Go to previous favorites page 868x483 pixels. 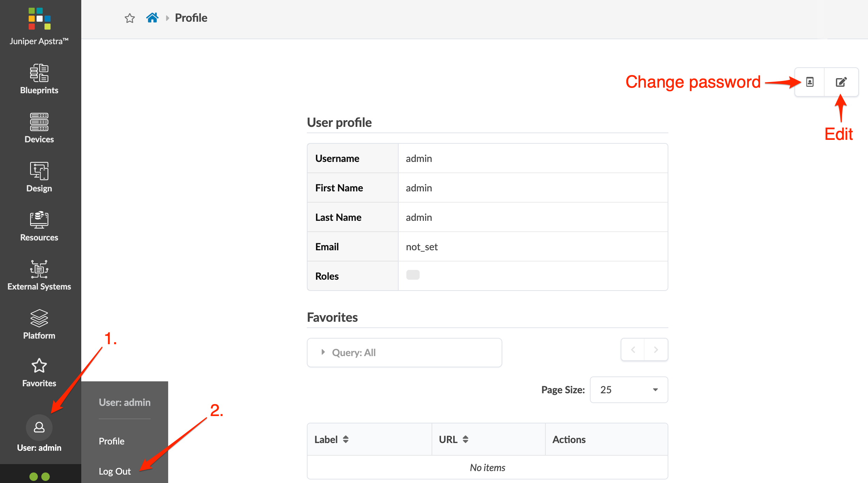point(633,349)
